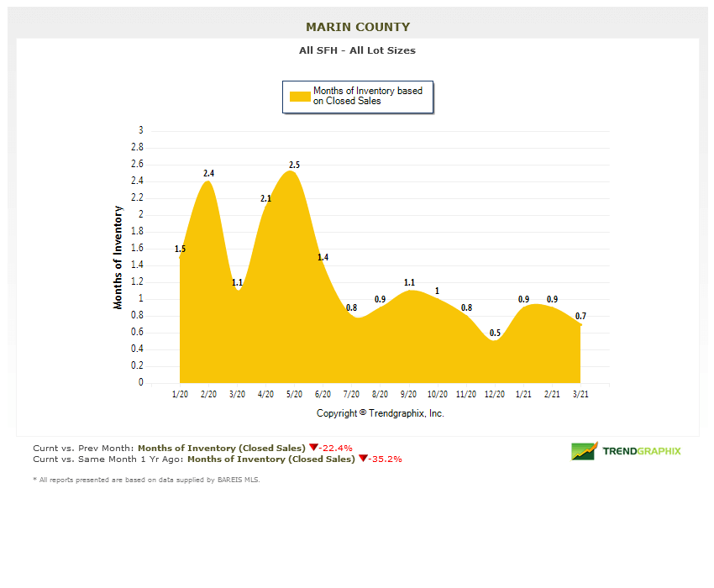Click the -35.2% year-over-year value
The width and height of the screenshot is (714, 588).
386,459
